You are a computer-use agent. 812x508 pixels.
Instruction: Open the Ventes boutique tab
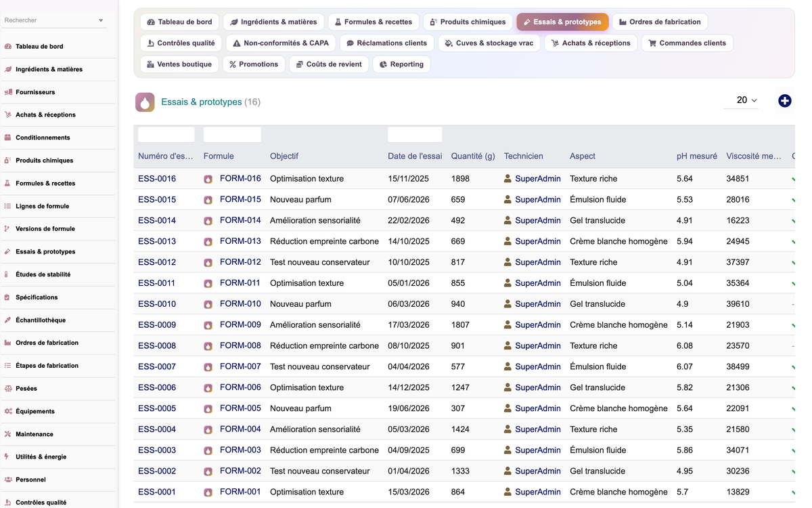179,64
